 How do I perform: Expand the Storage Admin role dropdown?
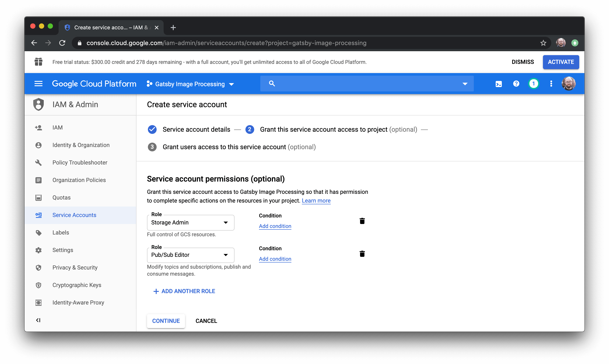click(226, 222)
